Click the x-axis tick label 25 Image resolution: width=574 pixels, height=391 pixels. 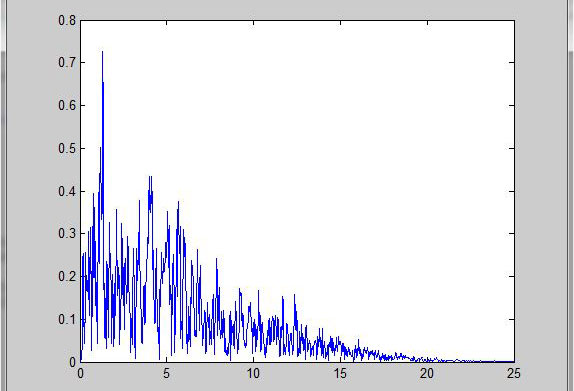point(514,373)
